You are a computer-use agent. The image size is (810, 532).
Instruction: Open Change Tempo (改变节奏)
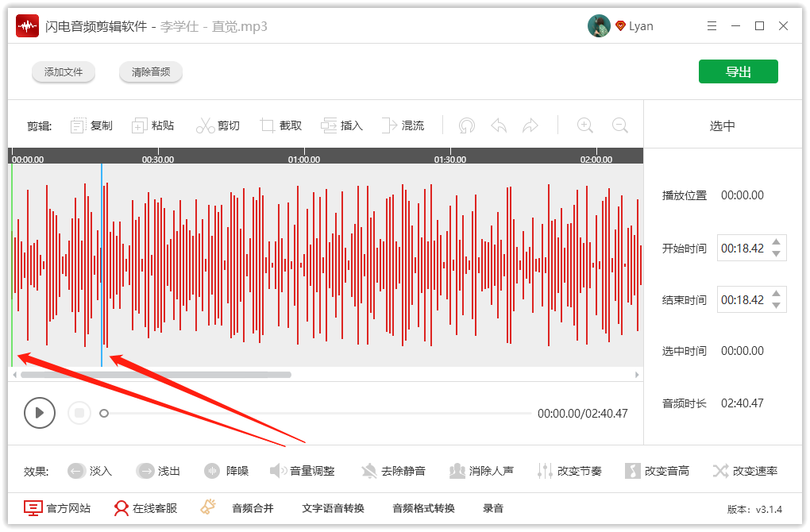pos(569,471)
